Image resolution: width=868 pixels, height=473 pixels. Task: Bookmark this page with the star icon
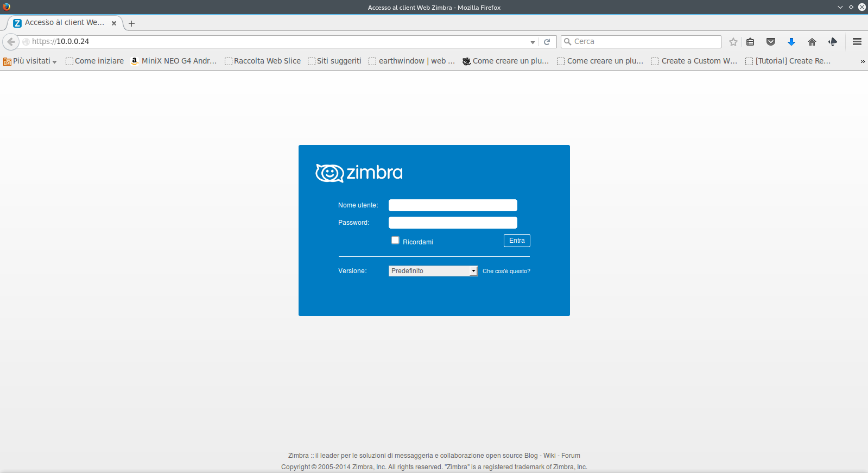click(x=733, y=42)
